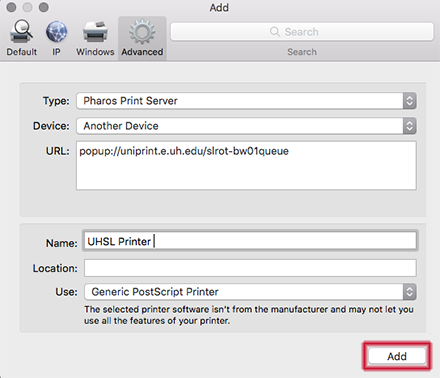The width and height of the screenshot is (440, 378).
Task: Click into the URL text box
Action: pos(246,165)
